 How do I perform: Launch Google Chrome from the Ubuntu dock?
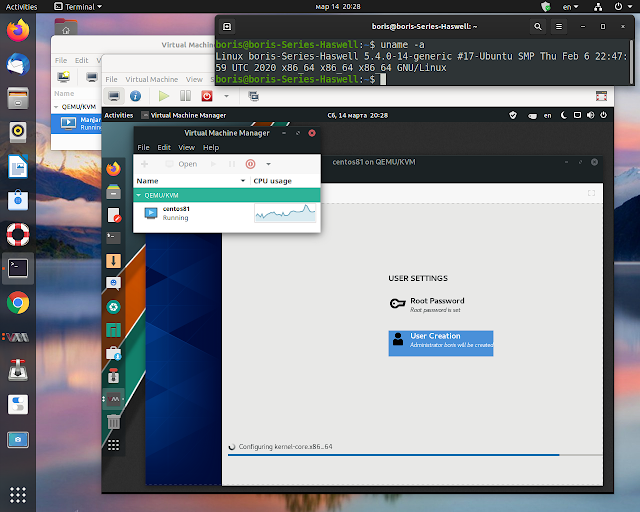18,303
